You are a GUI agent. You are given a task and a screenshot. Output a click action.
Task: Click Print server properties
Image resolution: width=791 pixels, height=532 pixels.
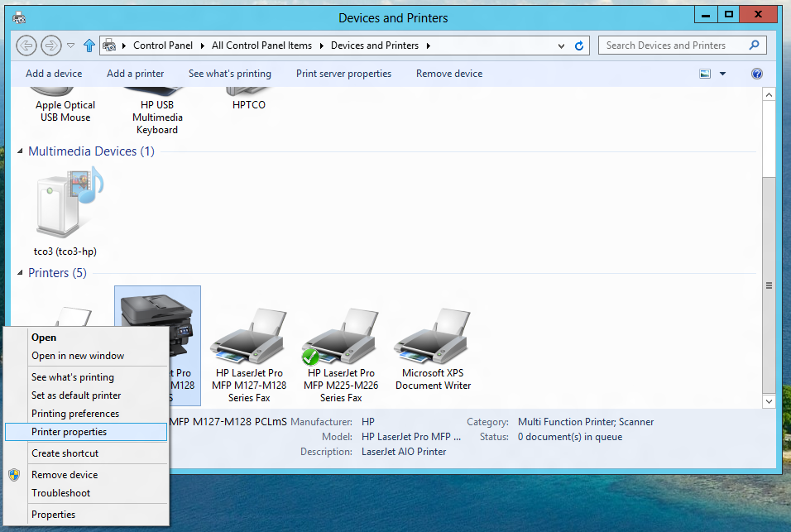[343, 74]
